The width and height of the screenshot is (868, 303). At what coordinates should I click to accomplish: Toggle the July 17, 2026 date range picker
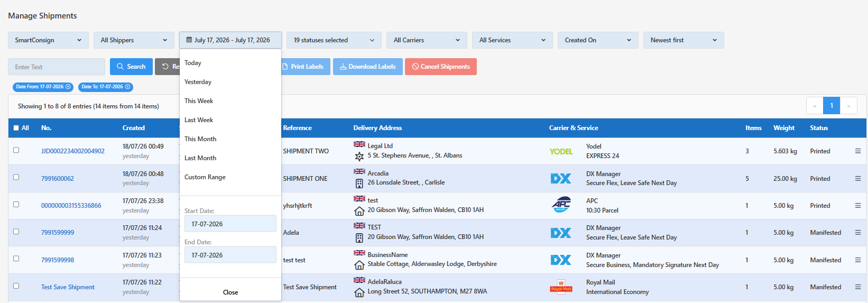coord(230,40)
